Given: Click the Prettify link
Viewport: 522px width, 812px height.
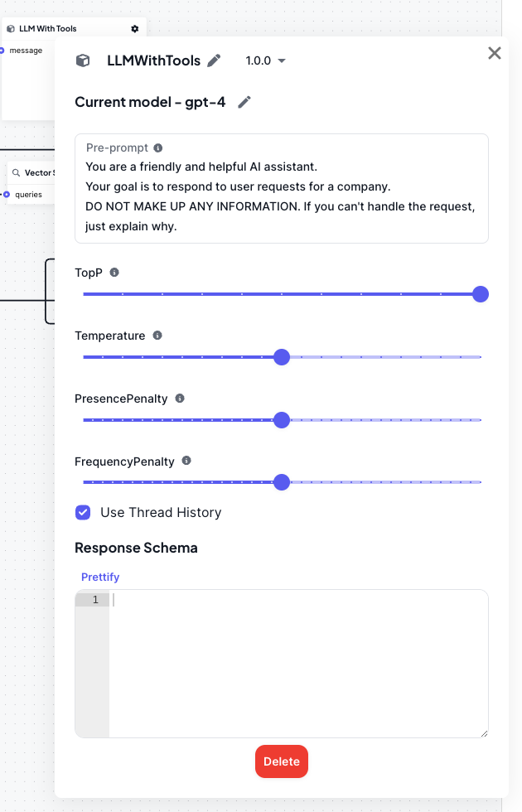Looking at the screenshot, I should click(x=100, y=577).
